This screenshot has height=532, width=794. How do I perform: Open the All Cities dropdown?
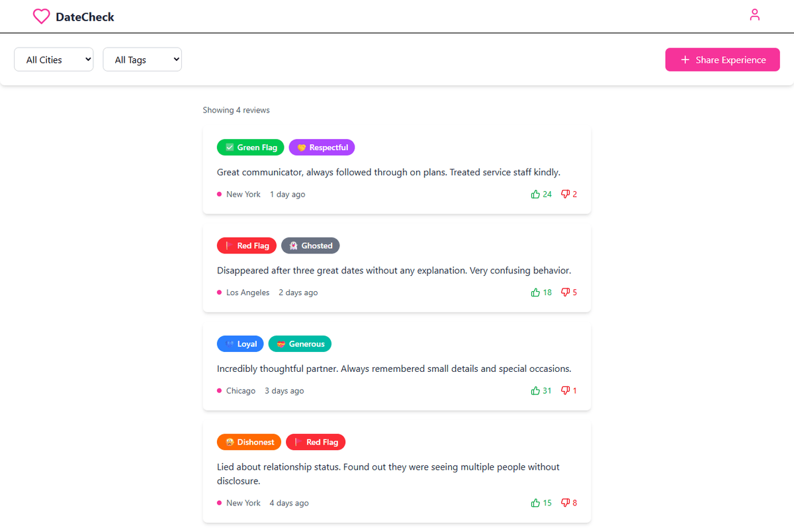tap(54, 60)
